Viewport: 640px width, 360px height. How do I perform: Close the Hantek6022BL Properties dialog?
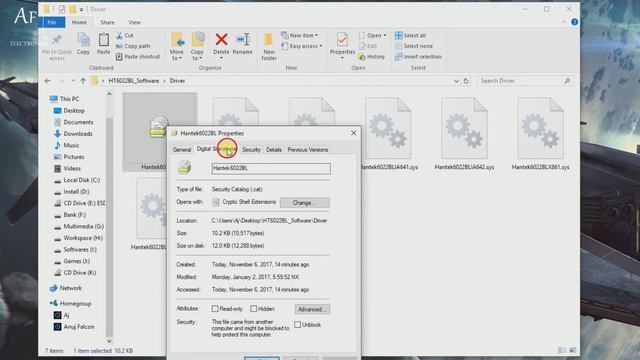tap(353, 133)
